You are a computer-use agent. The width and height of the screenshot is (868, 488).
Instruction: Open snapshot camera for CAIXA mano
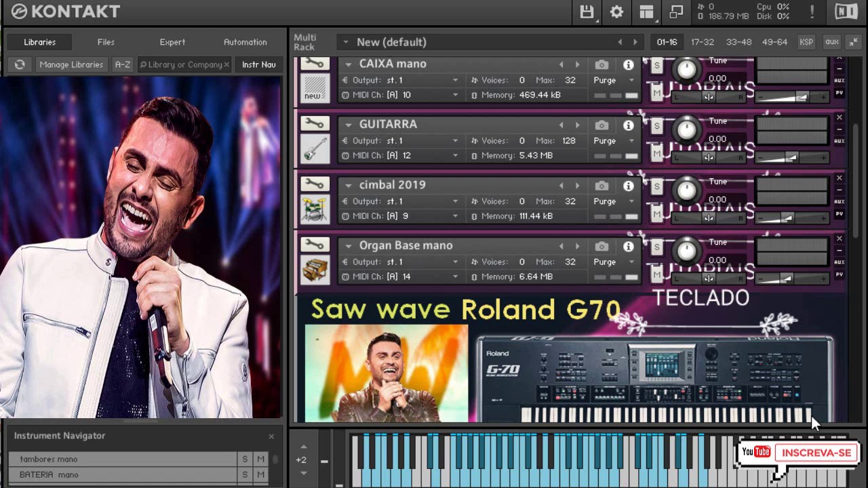[601, 64]
